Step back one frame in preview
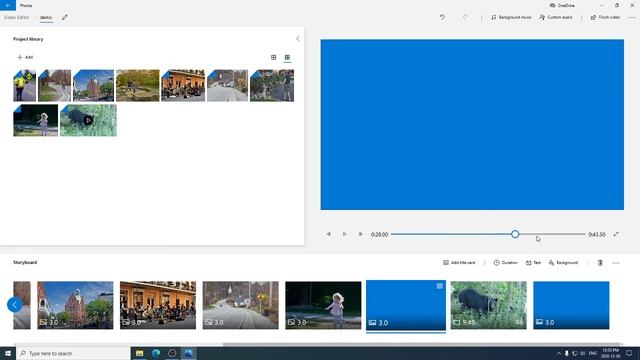The height and width of the screenshot is (360, 640). point(329,234)
